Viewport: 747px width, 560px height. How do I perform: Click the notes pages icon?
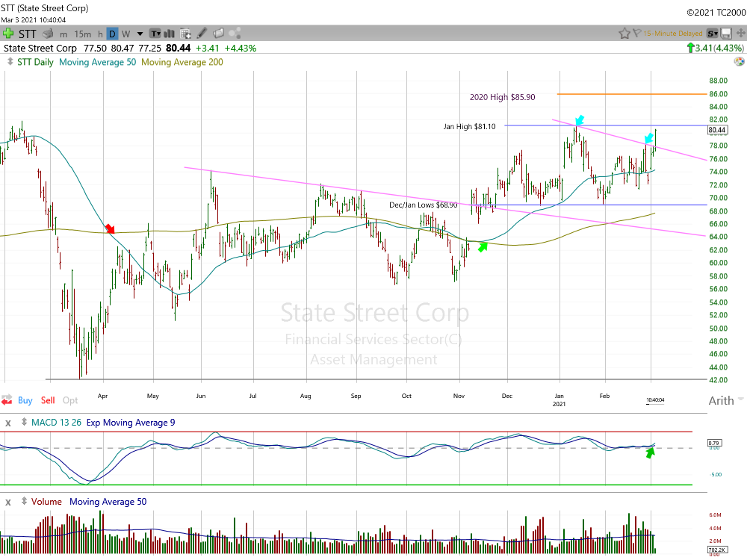coord(219,34)
